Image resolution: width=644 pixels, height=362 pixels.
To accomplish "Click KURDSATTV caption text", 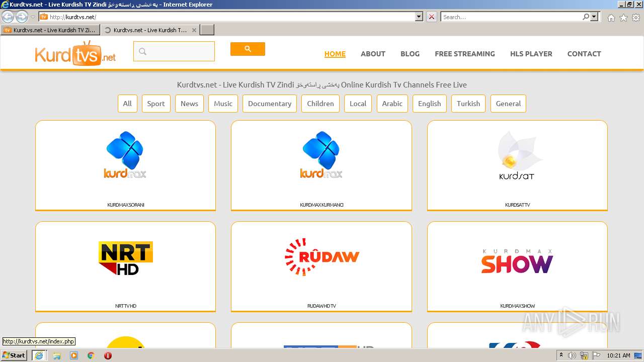I will pyautogui.click(x=517, y=205).
